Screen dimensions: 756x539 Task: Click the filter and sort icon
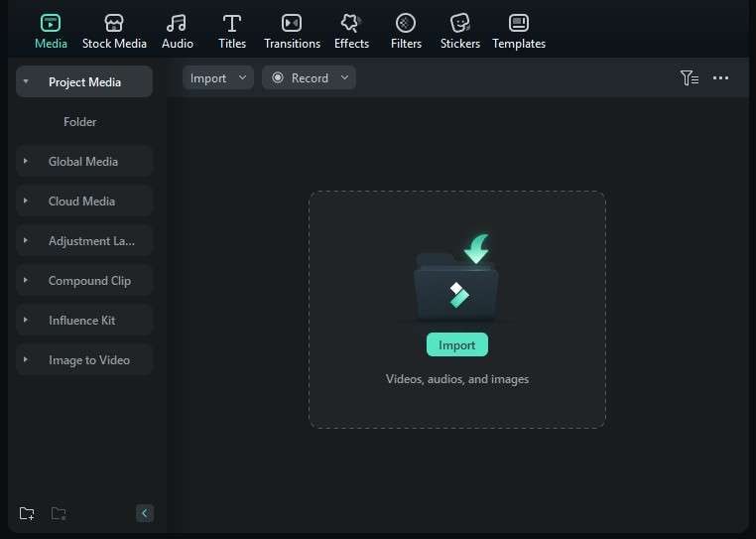[x=689, y=77]
